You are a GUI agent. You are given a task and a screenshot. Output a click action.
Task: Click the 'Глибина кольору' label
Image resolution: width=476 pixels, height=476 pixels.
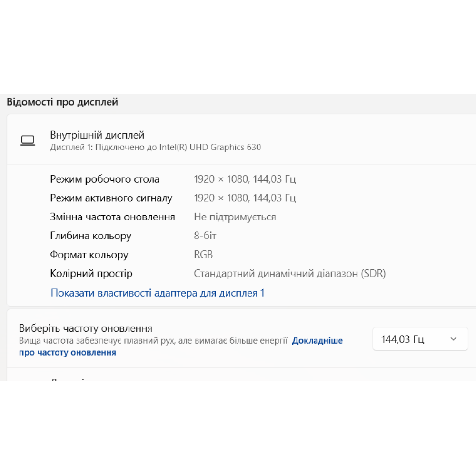90,236
